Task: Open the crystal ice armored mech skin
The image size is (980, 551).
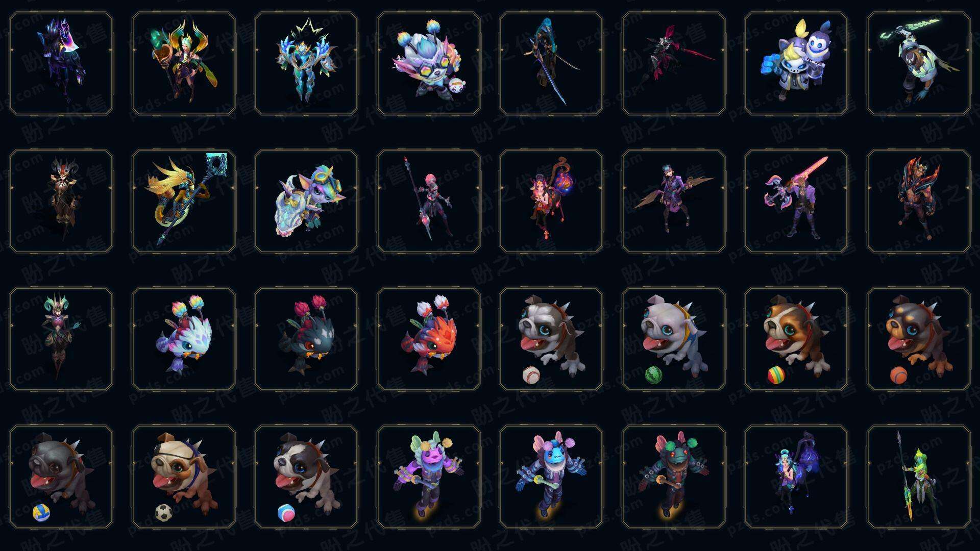Action: point(306,63)
